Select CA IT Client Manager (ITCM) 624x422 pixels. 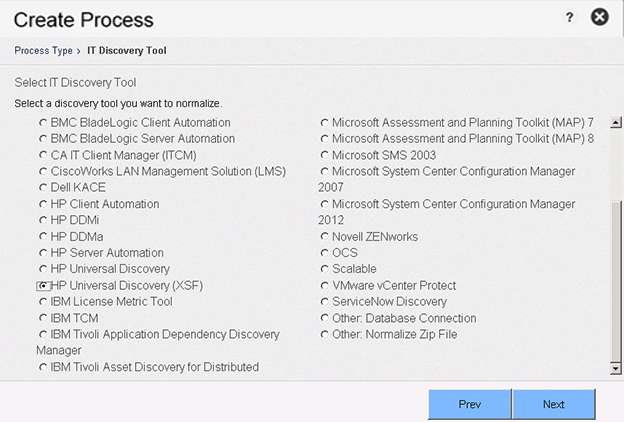coord(43,156)
